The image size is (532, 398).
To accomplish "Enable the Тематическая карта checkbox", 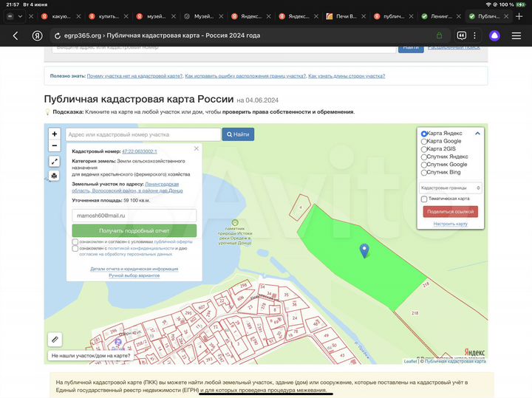I will click(424, 199).
